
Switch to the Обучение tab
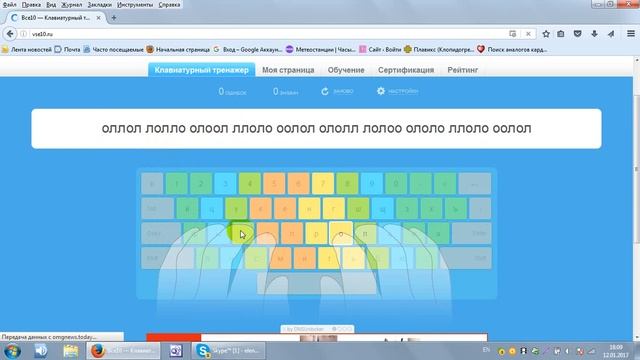(x=346, y=70)
